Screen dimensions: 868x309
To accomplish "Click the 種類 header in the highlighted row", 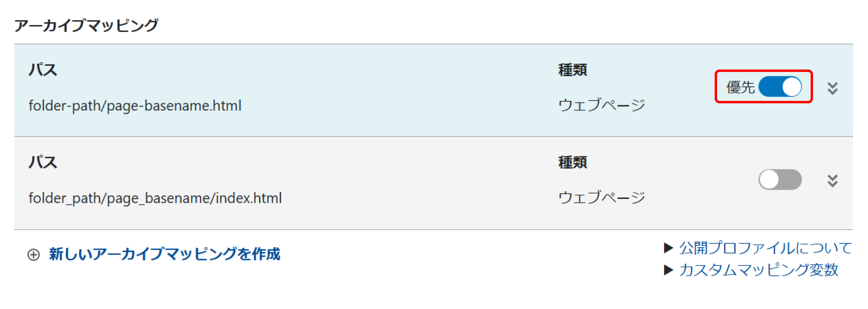I will coord(572,70).
